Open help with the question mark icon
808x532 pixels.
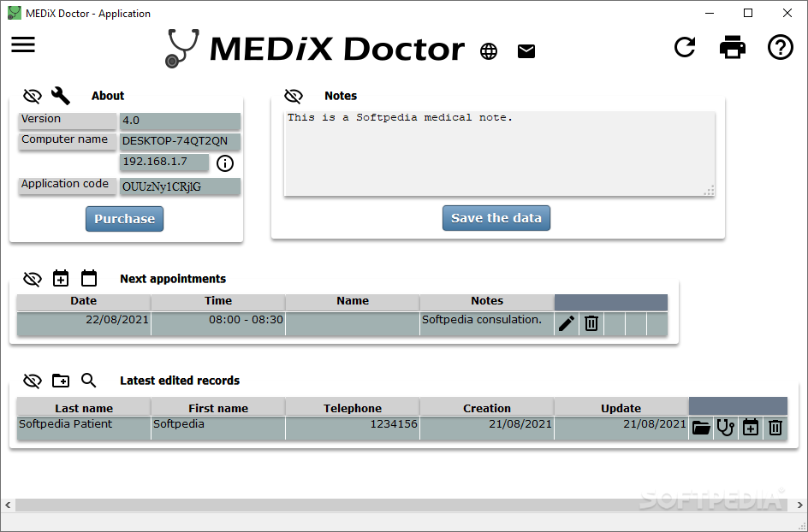click(x=780, y=47)
